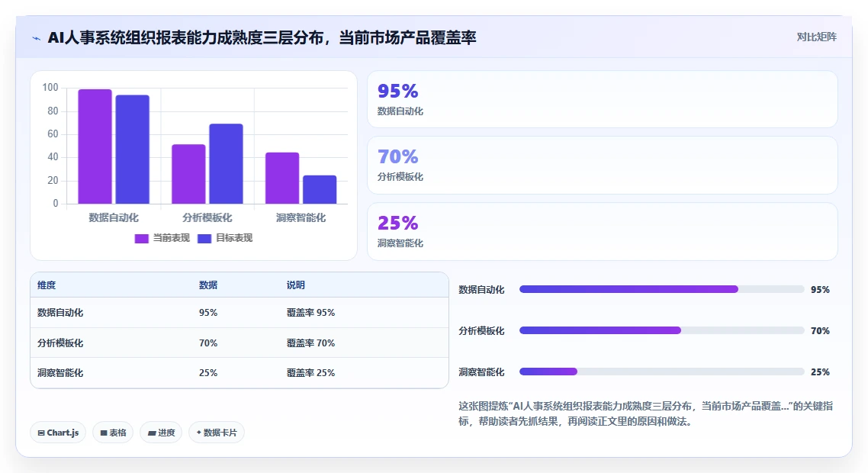Click the 70% cell in the table's 数据 column
This screenshot has width=868, height=473.
(208, 343)
